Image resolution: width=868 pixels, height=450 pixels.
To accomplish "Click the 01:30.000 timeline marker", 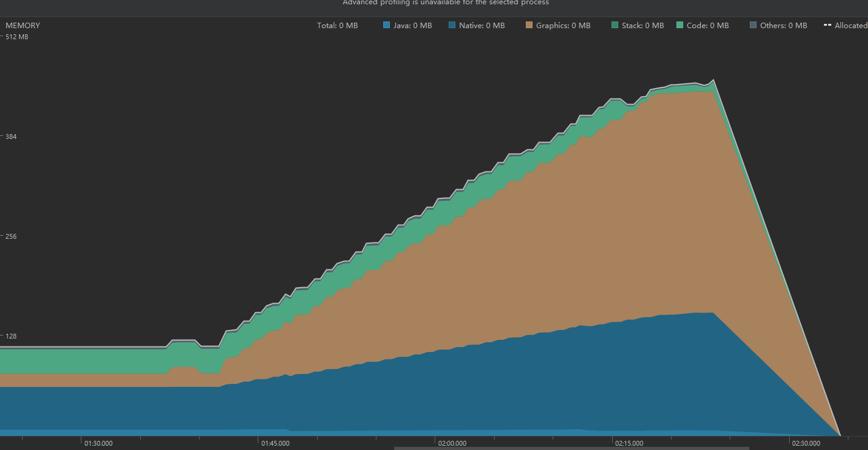I will coord(99,443).
